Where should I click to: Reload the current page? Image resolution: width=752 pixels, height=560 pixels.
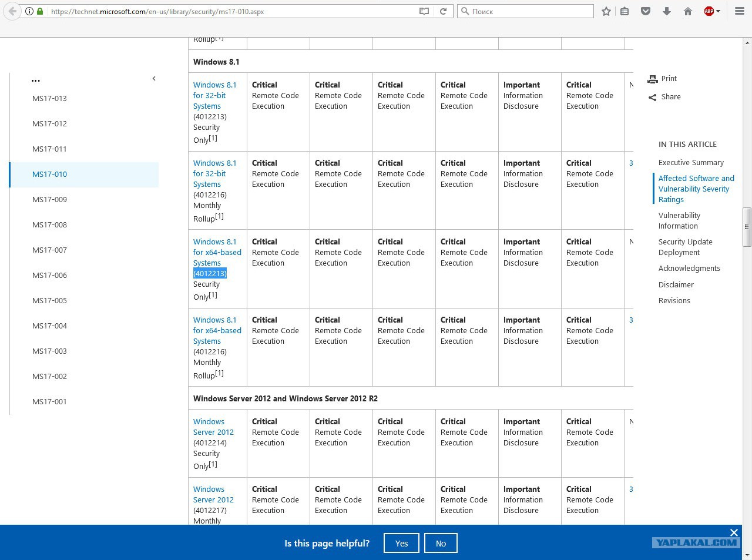pos(444,11)
